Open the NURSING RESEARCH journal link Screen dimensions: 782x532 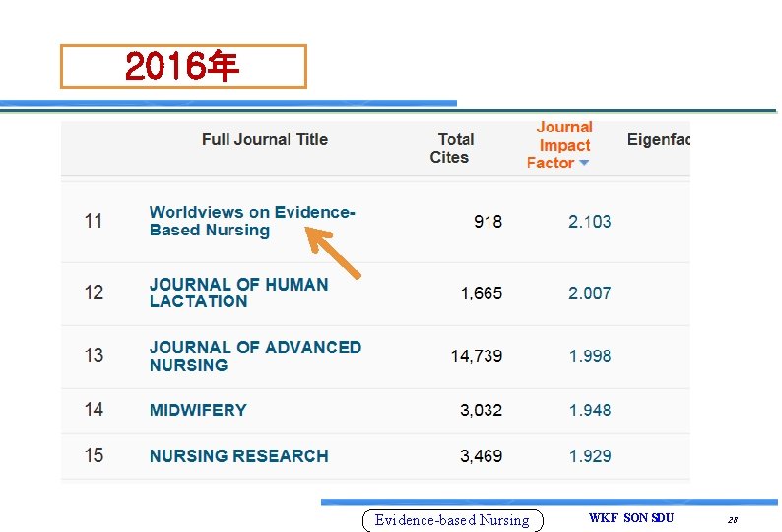pyautogui.click(x=239, y=455)
